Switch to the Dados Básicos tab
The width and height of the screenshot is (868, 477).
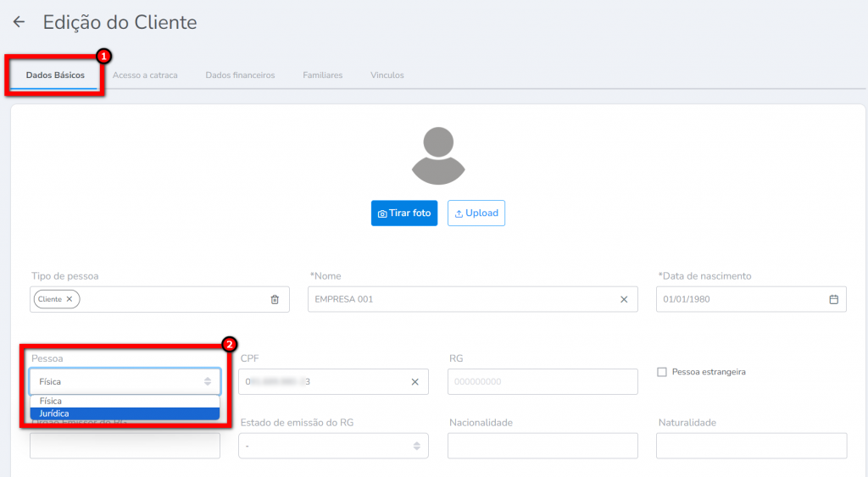[x=55, y=75]
